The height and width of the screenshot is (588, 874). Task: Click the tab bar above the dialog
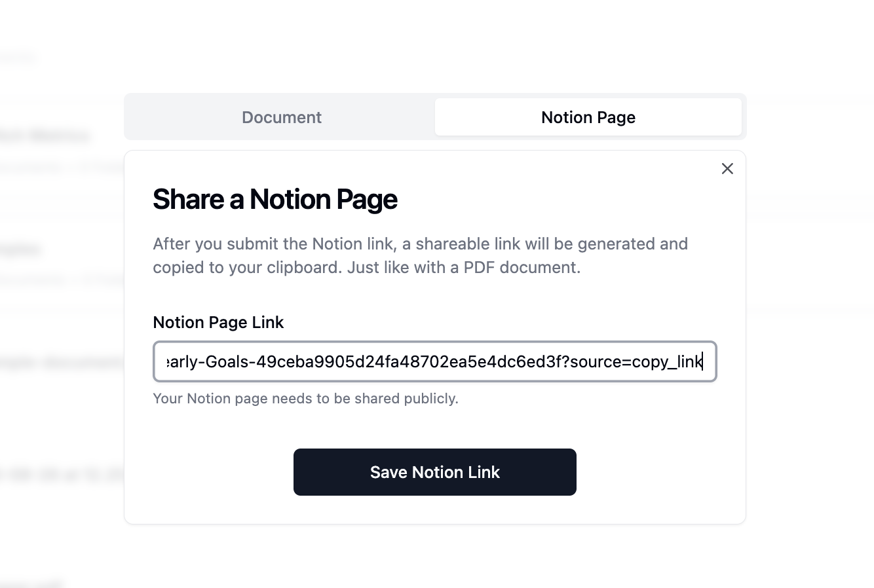pyautogui.click(x=434, y=117)
